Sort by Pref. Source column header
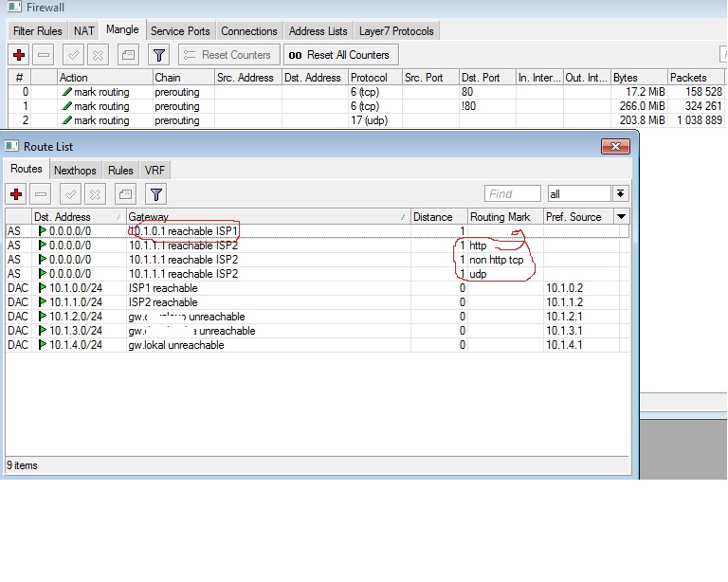728x582 pixels. point(579,217)
